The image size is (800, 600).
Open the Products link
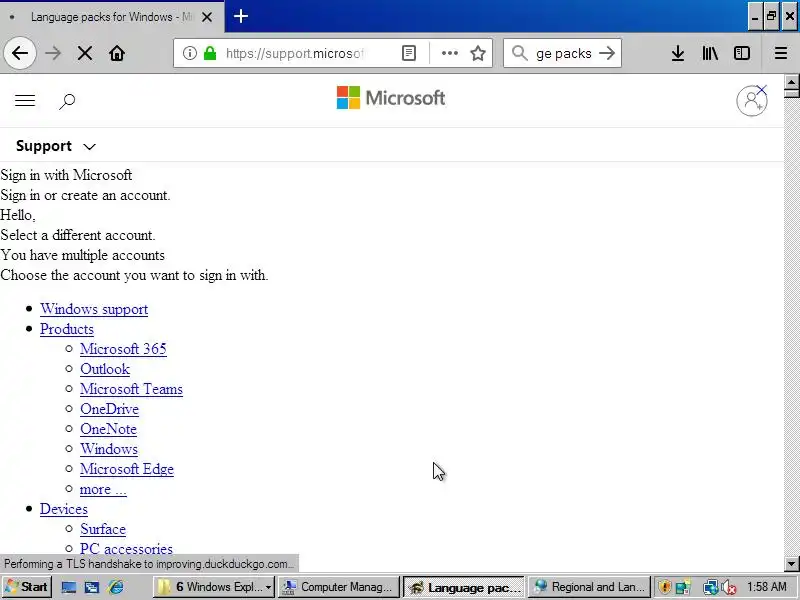(67, 329)
